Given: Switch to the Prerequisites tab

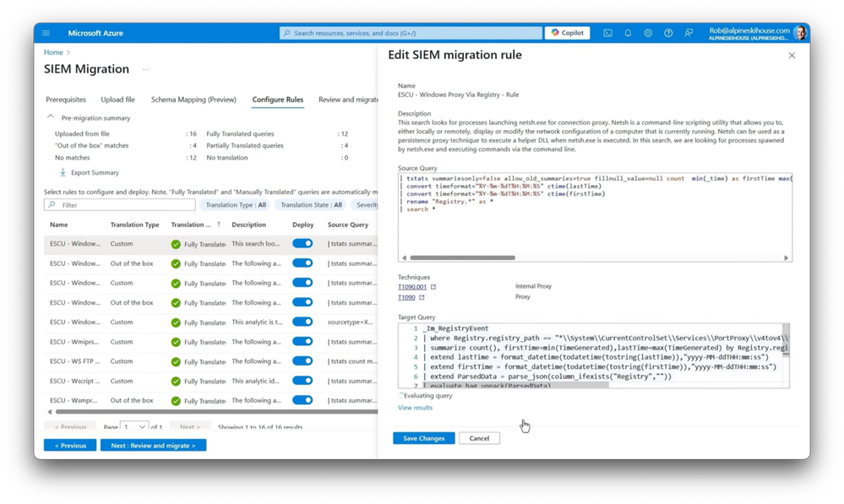Looking at the screenshot, I should 66,100.
